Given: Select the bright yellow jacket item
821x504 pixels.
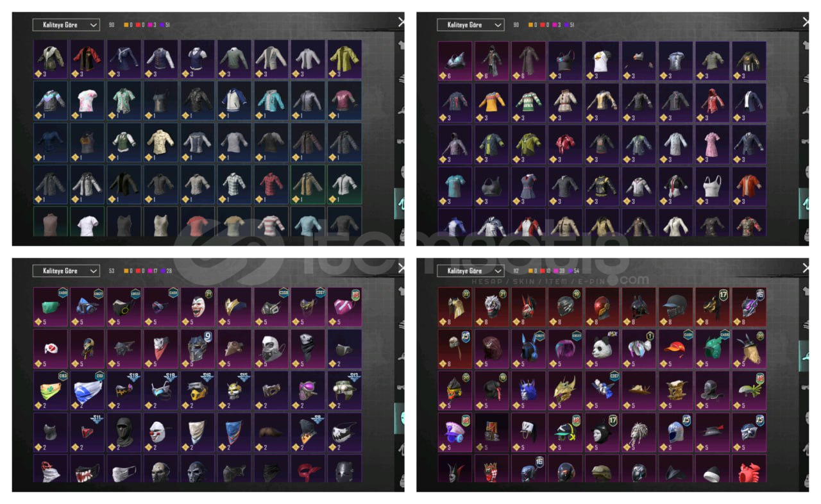Looking at the screenshot, I should [344, 60].
